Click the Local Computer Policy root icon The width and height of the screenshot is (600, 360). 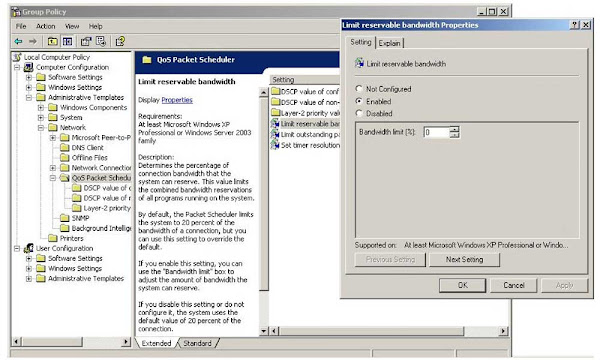[x=17, y=57]
